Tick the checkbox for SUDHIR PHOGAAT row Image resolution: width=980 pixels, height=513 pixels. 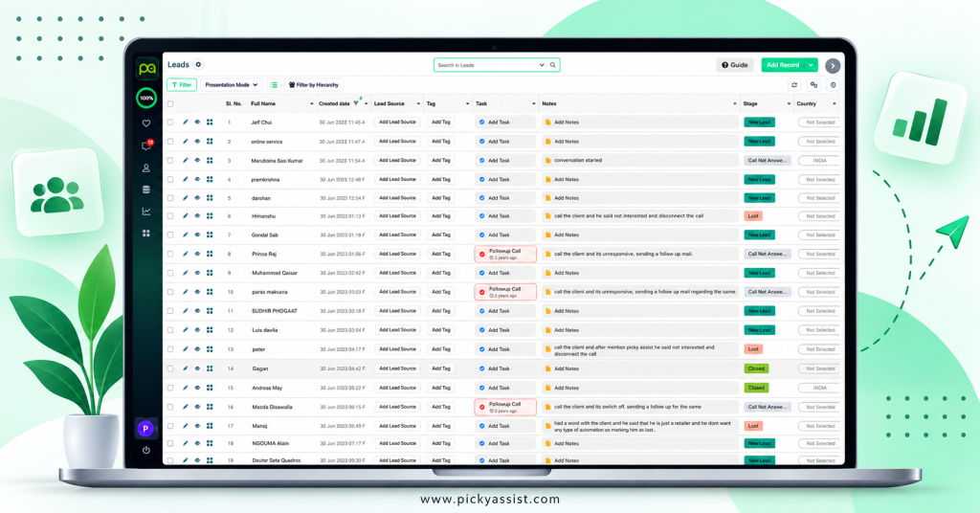(x=170, y=311)
